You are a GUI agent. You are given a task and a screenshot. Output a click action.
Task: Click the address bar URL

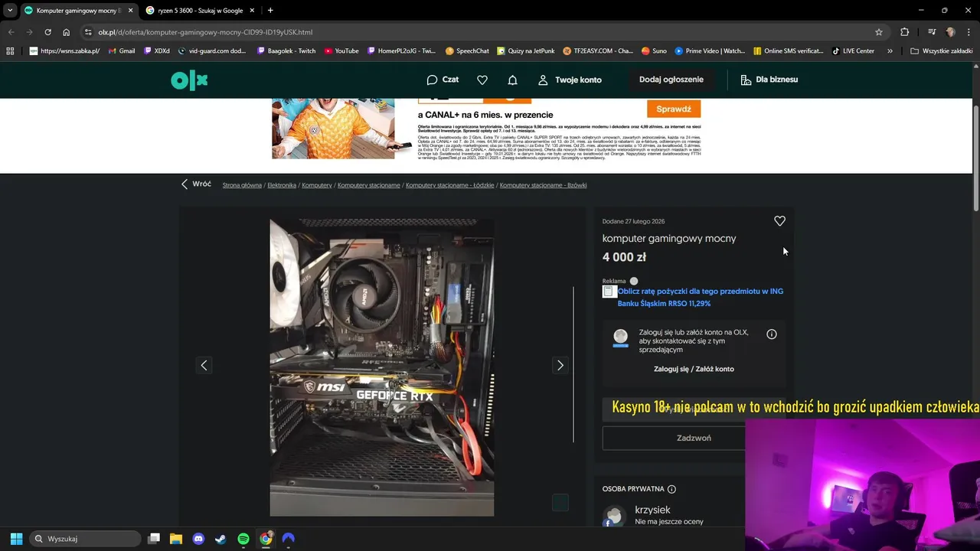205,32
